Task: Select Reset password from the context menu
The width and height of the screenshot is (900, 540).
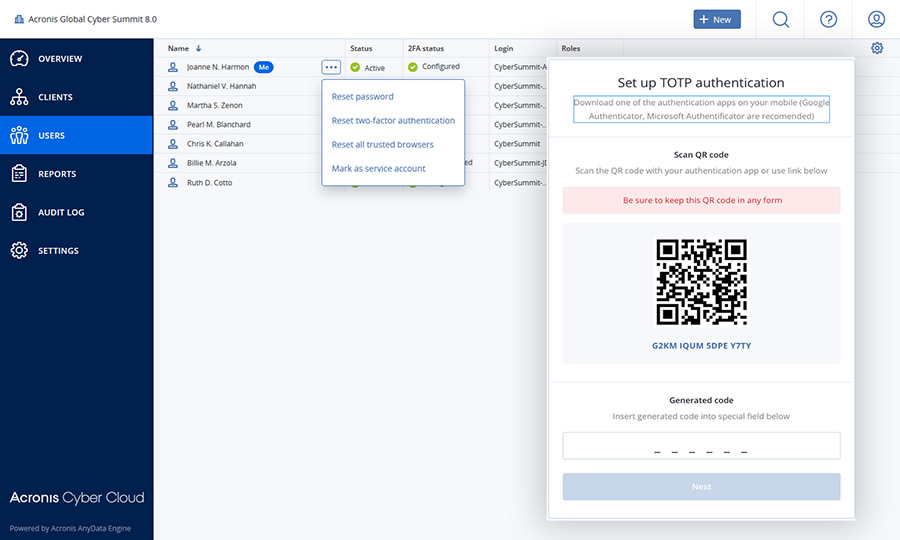Action: (363, 97)
